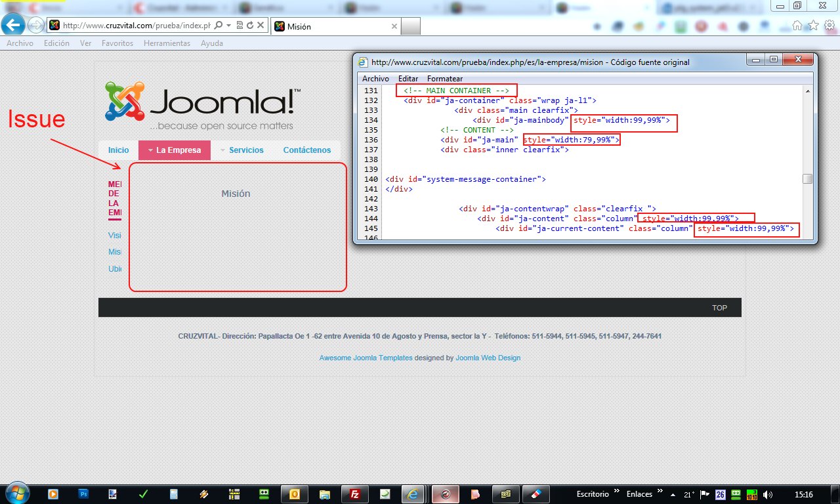Toggle the compatibility view icon in address bar
This screenshot has width=840, height=504.
coord(240,26)
